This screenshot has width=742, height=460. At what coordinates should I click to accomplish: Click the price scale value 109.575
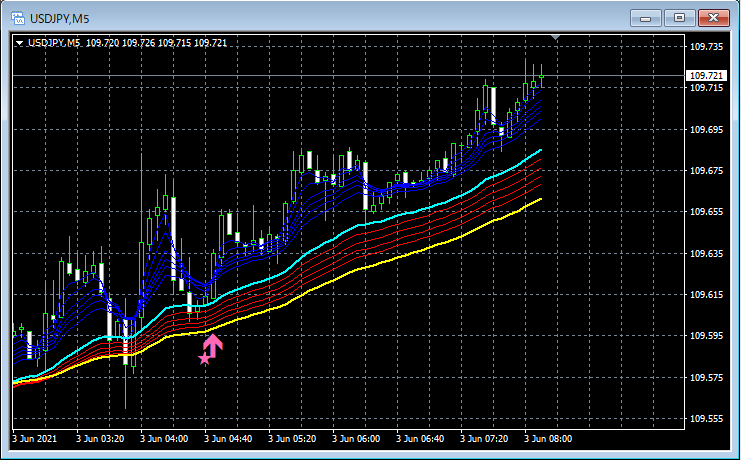pyautogui.click(x=707, y=377)
